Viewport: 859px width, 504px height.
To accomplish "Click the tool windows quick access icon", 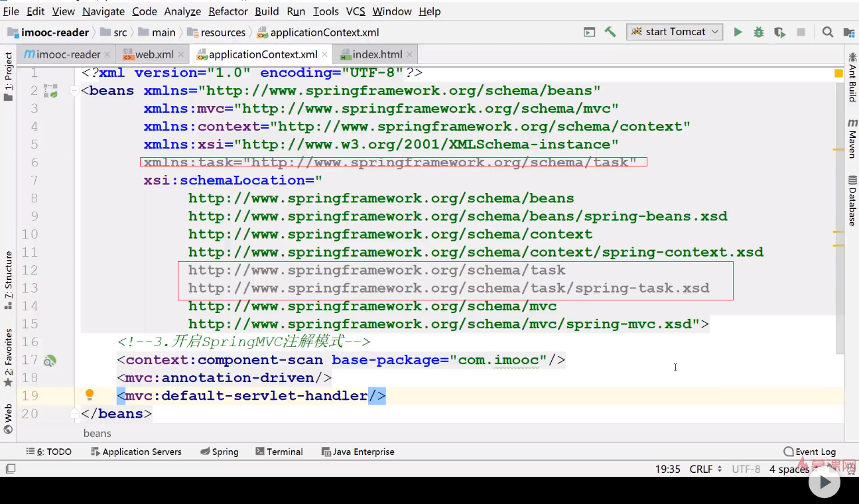I will (x=10, y=469).
